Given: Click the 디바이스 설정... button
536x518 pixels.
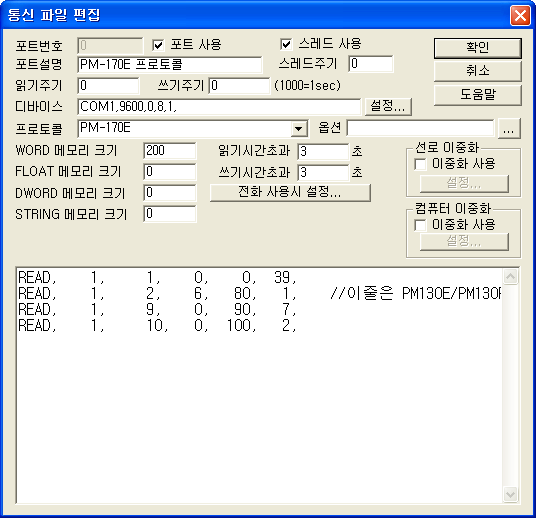Looking at the screenshot, I should pyautogui.click(x=388, y=106).
